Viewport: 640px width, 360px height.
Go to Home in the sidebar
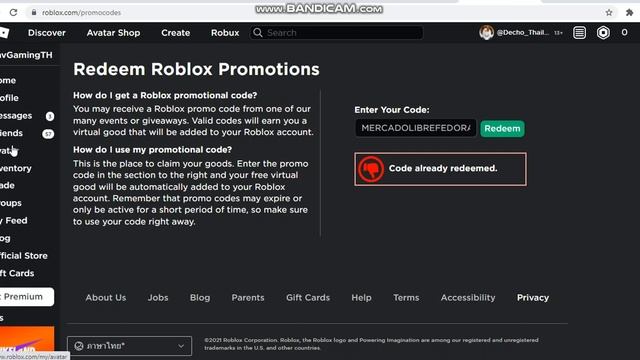[x=8, y=80]
